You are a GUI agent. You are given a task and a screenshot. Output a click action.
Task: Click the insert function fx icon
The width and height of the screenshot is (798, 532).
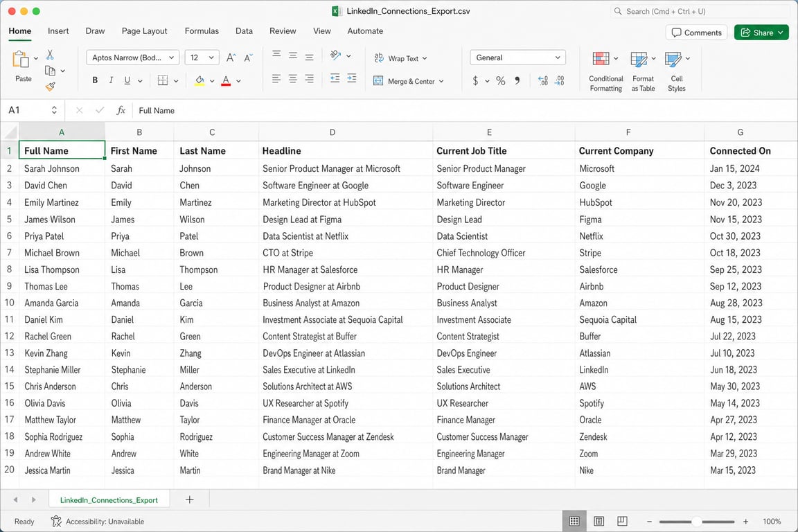coord(121,110)
